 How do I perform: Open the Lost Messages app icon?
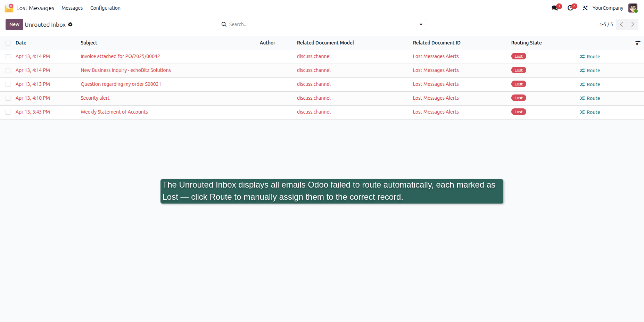coord(9,8)
